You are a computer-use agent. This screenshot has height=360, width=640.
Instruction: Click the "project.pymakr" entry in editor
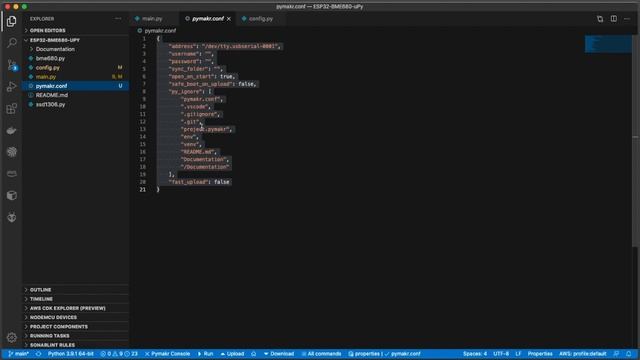[207, 129]
